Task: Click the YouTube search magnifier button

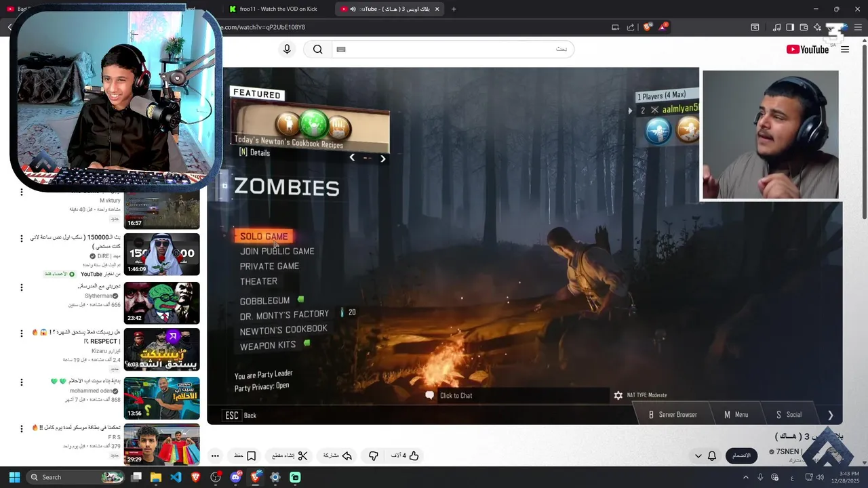Action: pos(317,49)
